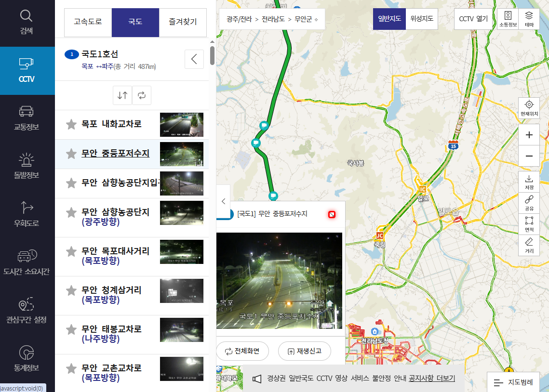The width and height of the screenshot is (549, 392).
Task: Open CCTV video in 전체화면
Action: (242, 351)
